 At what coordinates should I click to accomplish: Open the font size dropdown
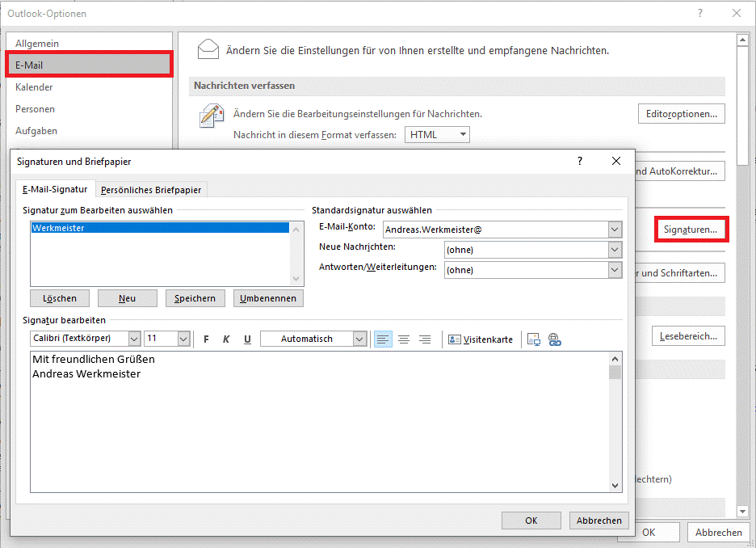coord(183,339)
